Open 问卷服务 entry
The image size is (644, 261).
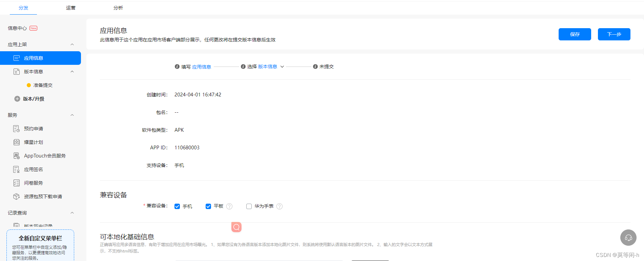(x=34, y=183)
